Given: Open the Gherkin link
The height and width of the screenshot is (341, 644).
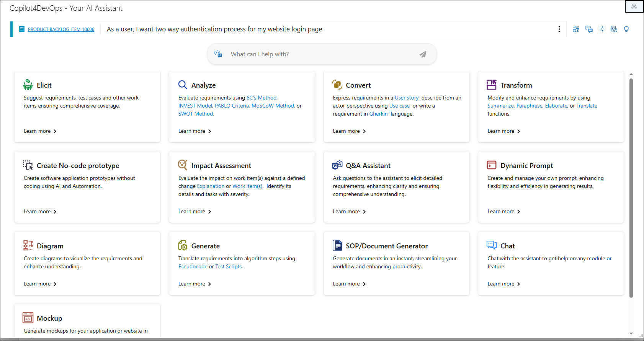Looking at the screenshot, I should (x=378, y=114).
